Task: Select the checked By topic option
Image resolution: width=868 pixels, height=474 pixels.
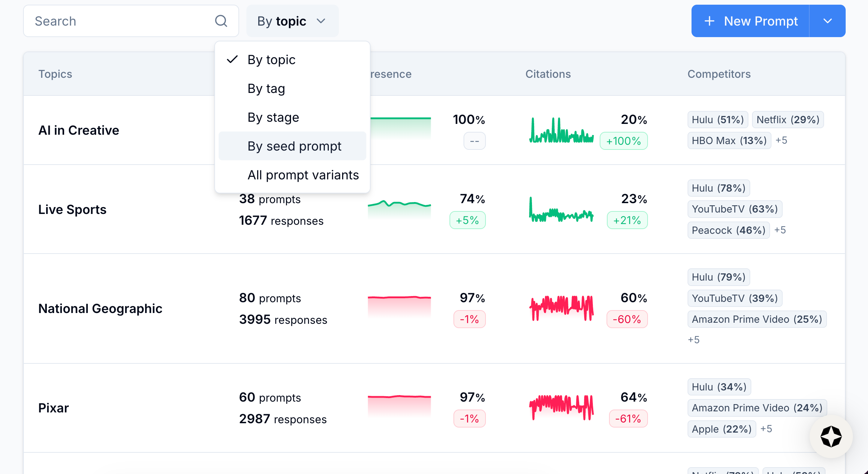Action: tap(271, 59)
